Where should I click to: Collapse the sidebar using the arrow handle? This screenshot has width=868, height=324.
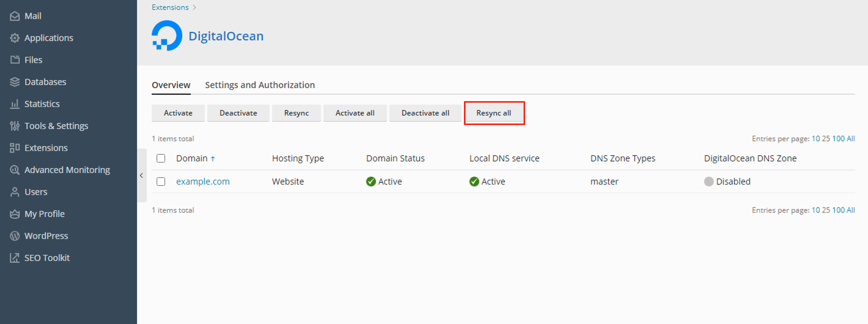(x=142, y=175)
